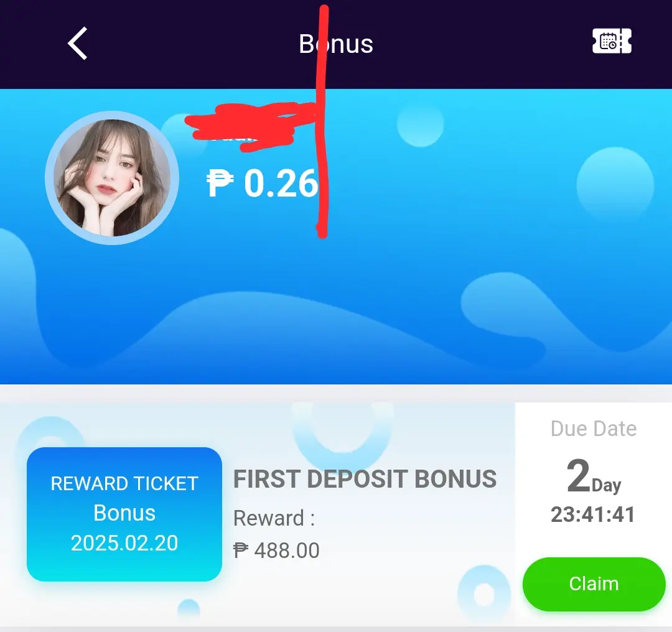Click the 2025.02.20 ticket date
Image resolution: width=672 pixels, height=632 pixels.
coord(124,543)
